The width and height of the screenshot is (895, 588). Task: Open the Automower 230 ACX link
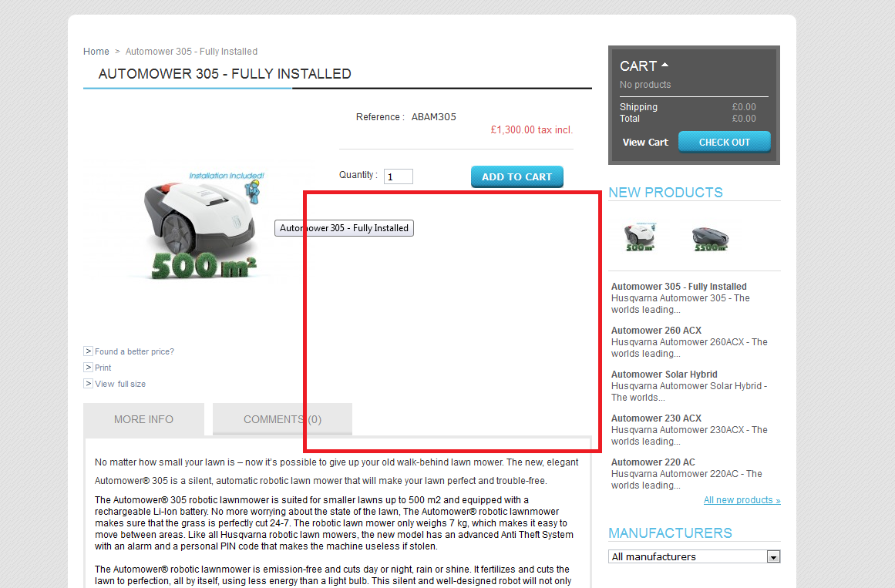[656, 418]
